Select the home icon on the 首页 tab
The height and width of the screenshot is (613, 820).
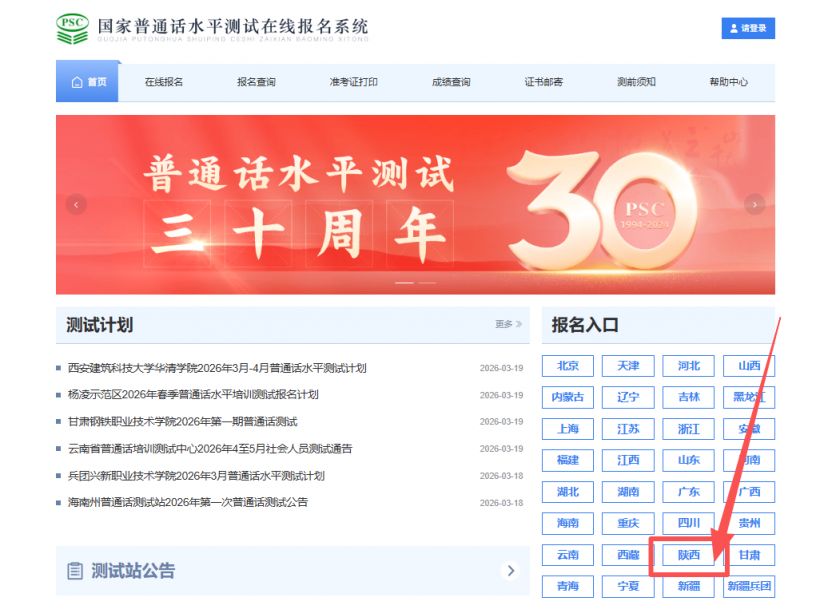tap(76, 82)
